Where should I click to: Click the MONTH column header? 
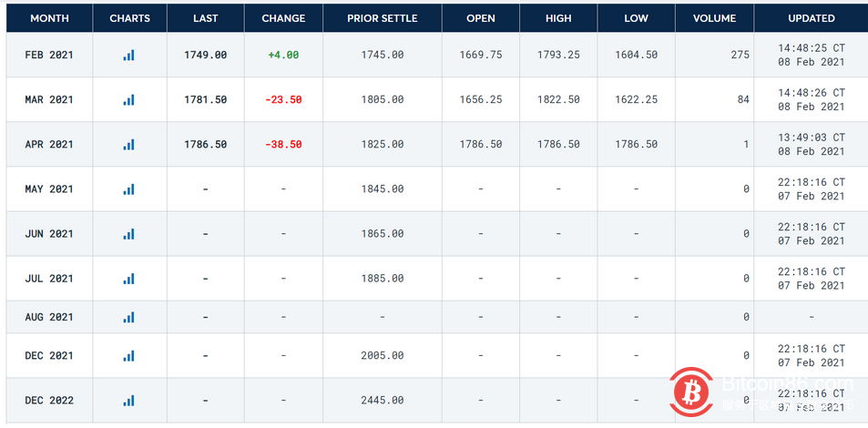(x=49, y=18)
